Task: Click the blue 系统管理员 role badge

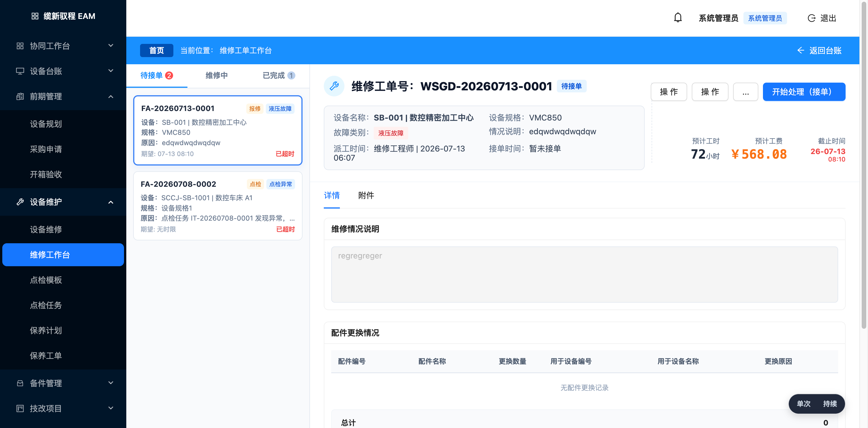Action: click(765, 18)
